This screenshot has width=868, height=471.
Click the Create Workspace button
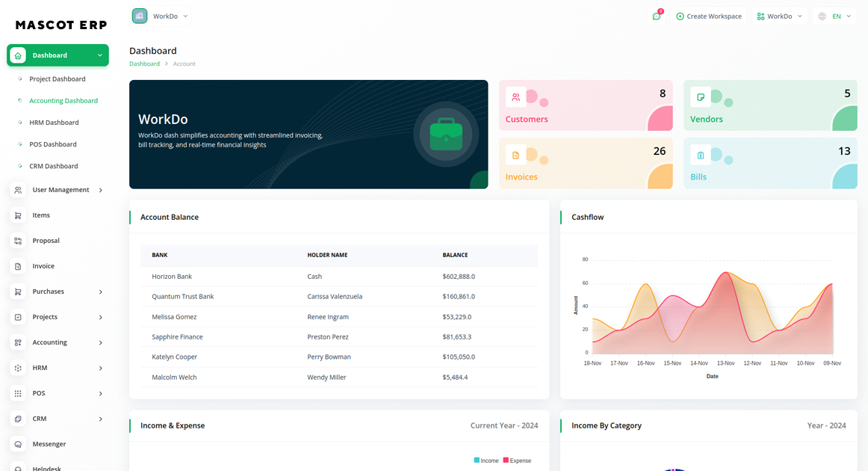(708, 16)
